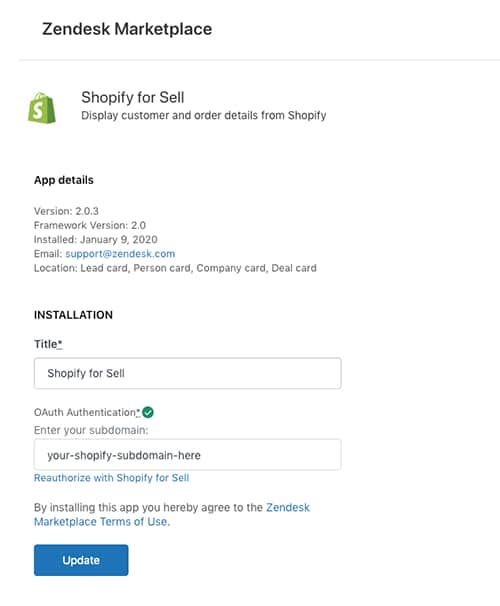This screenshot has width=500, height=606.
Task: Click the Location: Lead card line
Action: [175, 268]
